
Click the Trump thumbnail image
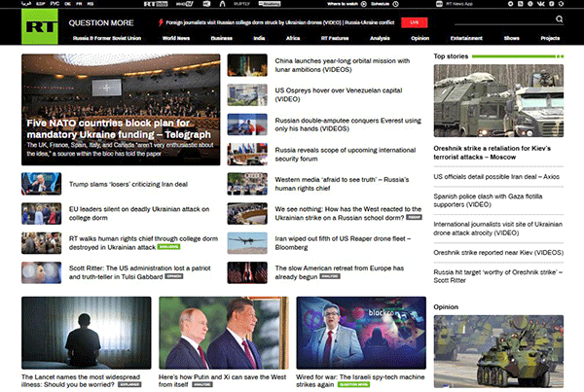tap(41, 184)
